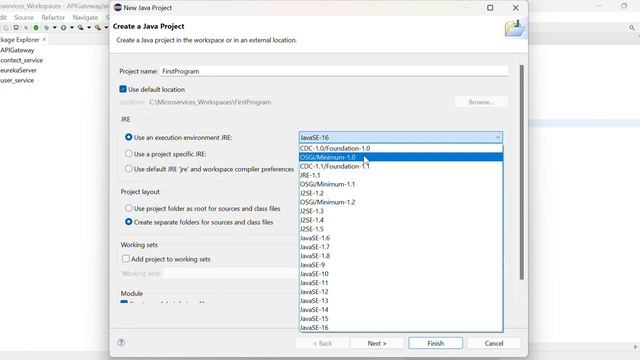Choose JRE-1.1 from the list
Viewport: 640px width, 360px height.
tap(401, 175)
